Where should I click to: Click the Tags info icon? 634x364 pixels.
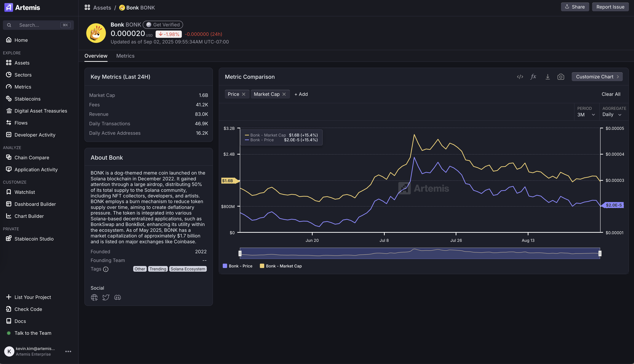pos(106,269)
